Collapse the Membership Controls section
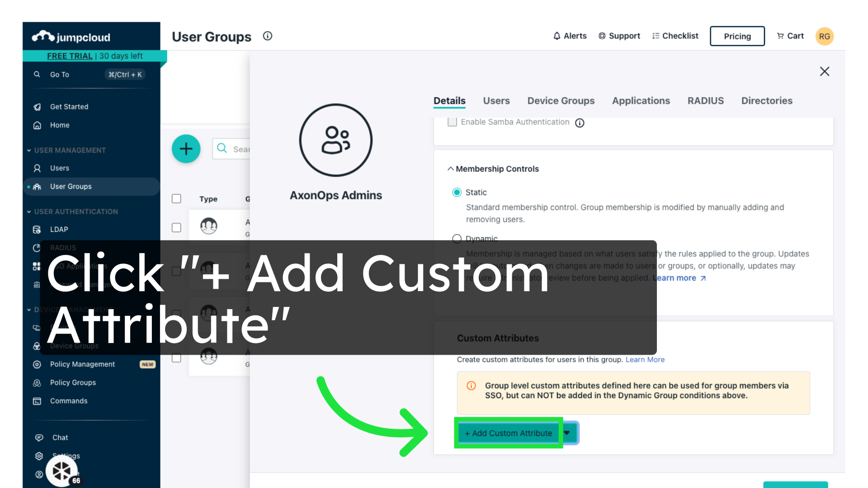Screen dimensions: 868x488 [450, 169]
